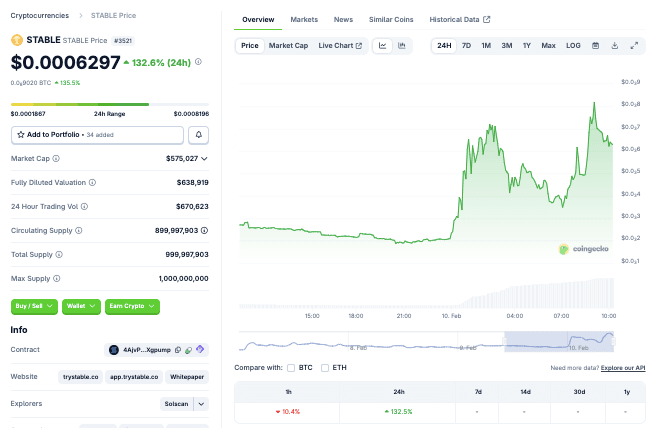The width and height of the screenshot is (663, 428).
Task: Select the Max time range
Action: 548,46
